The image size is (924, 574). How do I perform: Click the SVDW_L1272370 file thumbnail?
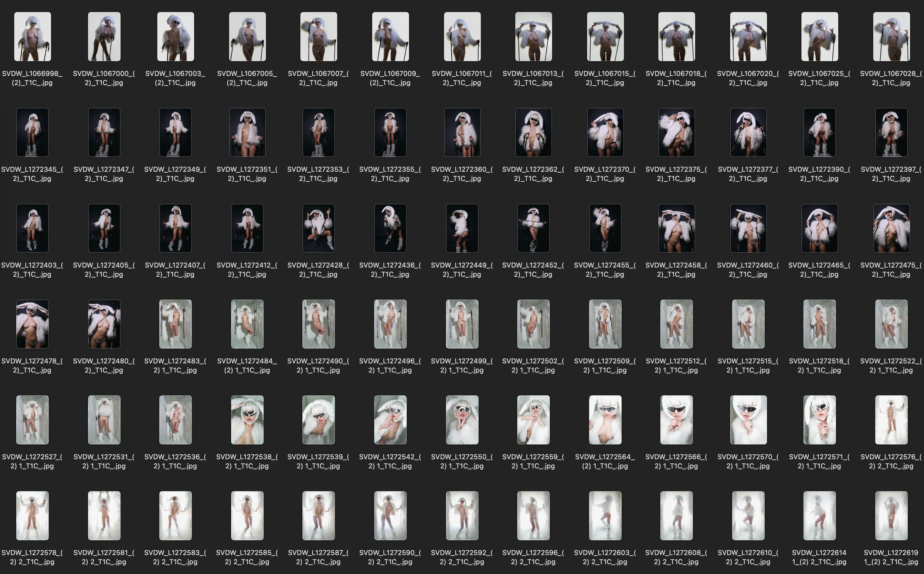click(x=605, y=132)
